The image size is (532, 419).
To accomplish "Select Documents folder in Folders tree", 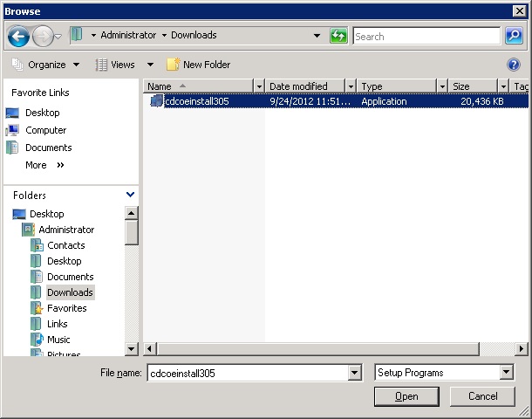I will [62, 277].
